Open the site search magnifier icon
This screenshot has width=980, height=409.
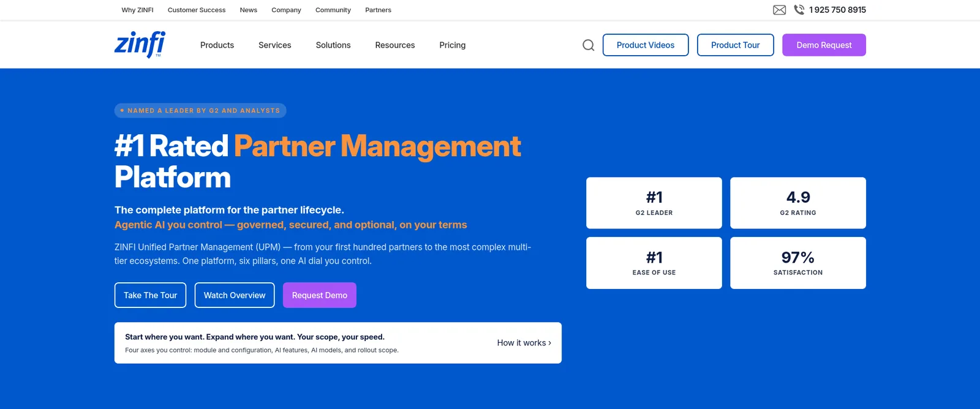(x=589, y=45)
